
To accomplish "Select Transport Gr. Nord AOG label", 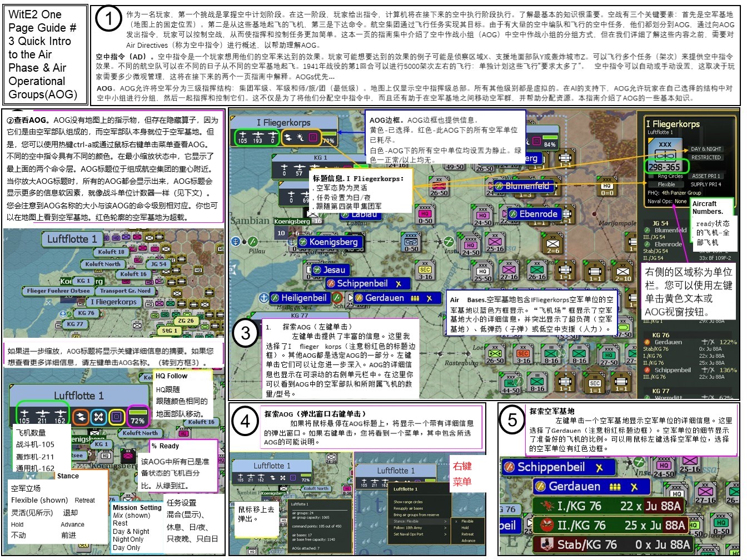I will [x=125, y=291].
